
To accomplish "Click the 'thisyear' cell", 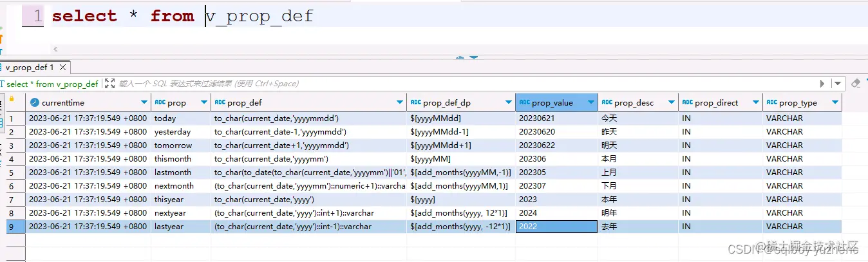I will point(181,200).
